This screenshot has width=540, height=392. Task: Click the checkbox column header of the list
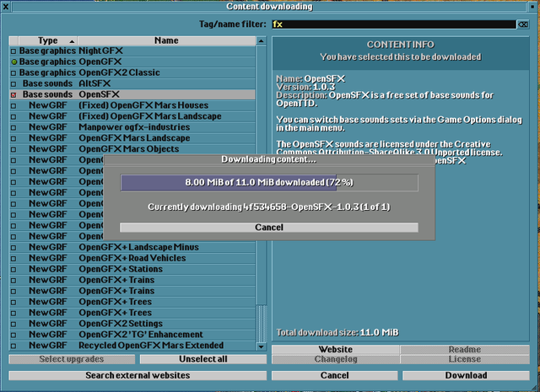pos(13,40)
